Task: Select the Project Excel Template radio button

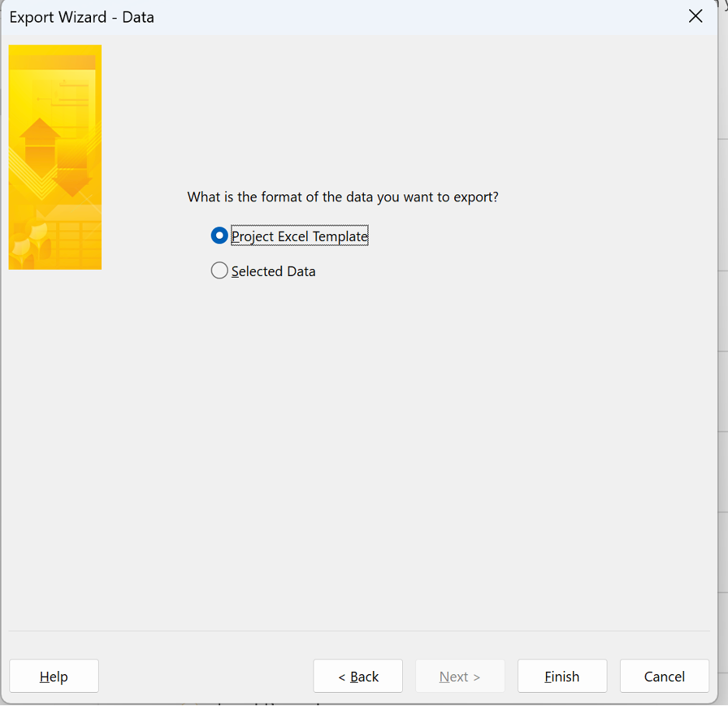Action: click(x=219, y=236)
